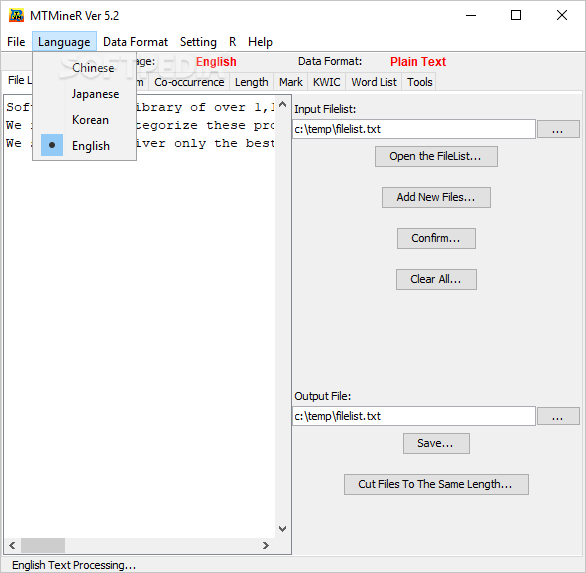Switch to the Length tab
Screen dimensions: 586x573
(252, 82)
